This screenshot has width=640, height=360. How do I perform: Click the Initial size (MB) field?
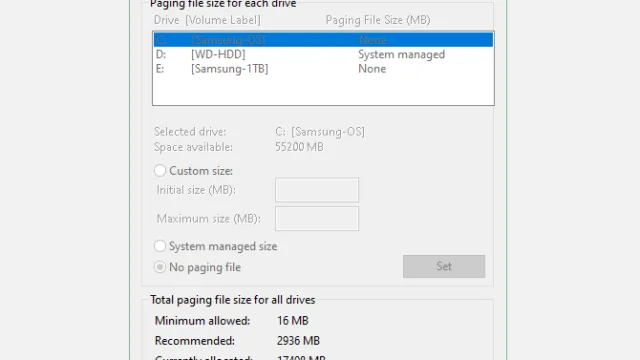coord(317,190)
